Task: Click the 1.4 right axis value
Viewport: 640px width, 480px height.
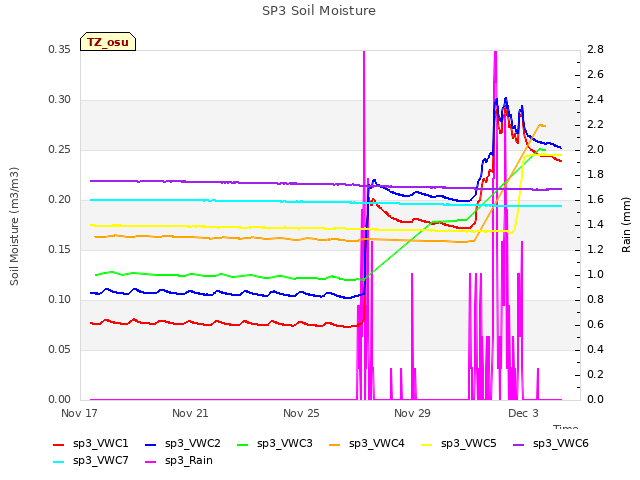Action: pyautogui.click(x=596, y=225)
